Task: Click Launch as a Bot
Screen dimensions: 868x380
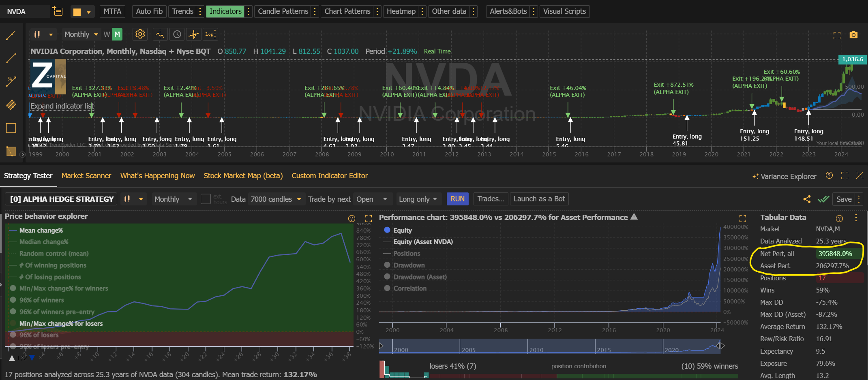Action: pos(539,199)
